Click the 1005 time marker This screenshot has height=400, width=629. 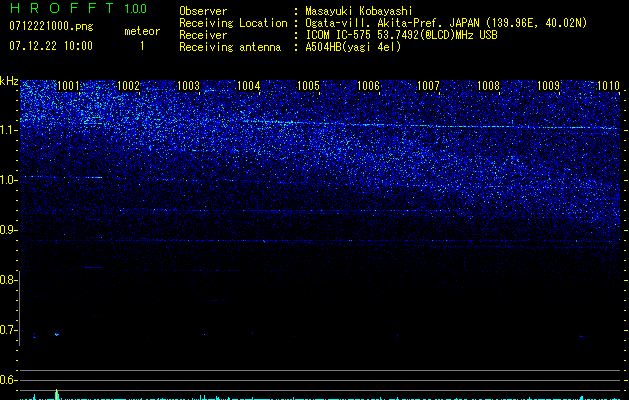point(308,86)
